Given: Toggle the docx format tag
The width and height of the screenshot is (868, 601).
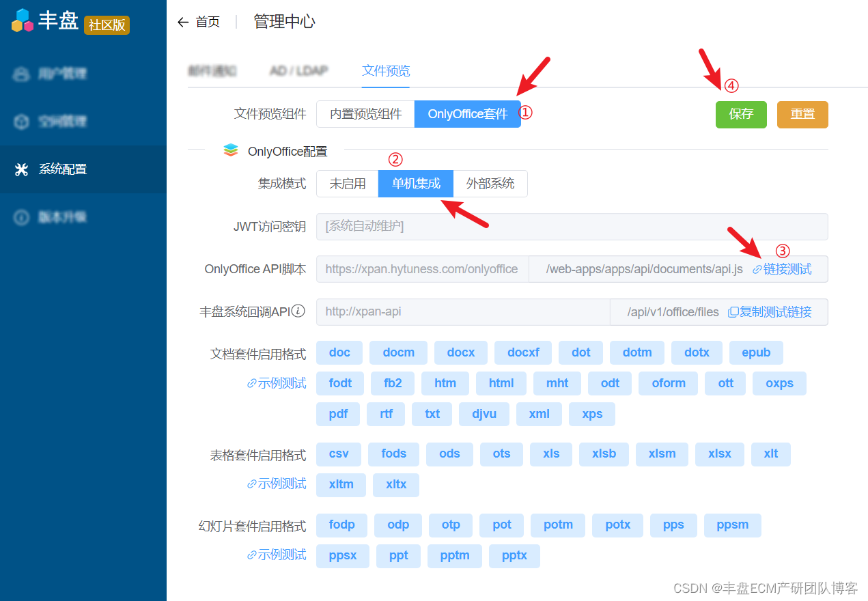Looking at the screenshot, I should coord(461,352).
